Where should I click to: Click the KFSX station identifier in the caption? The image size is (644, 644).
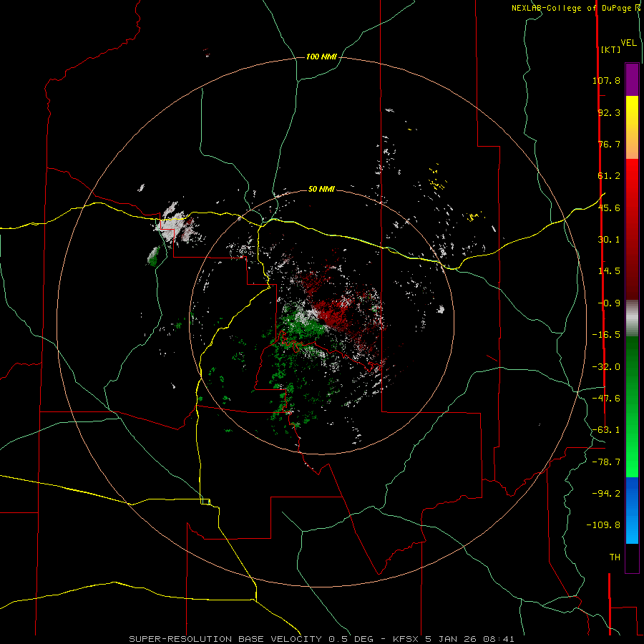tap(406, 639)
